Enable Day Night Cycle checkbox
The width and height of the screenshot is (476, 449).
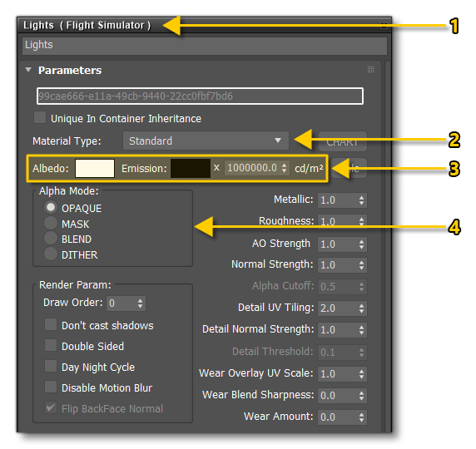point(51,366)
